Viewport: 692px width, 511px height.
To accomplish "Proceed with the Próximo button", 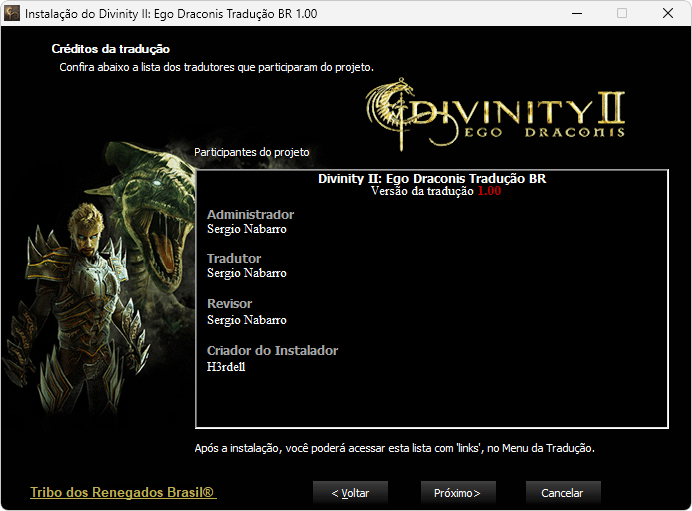I will coord(457,493).
